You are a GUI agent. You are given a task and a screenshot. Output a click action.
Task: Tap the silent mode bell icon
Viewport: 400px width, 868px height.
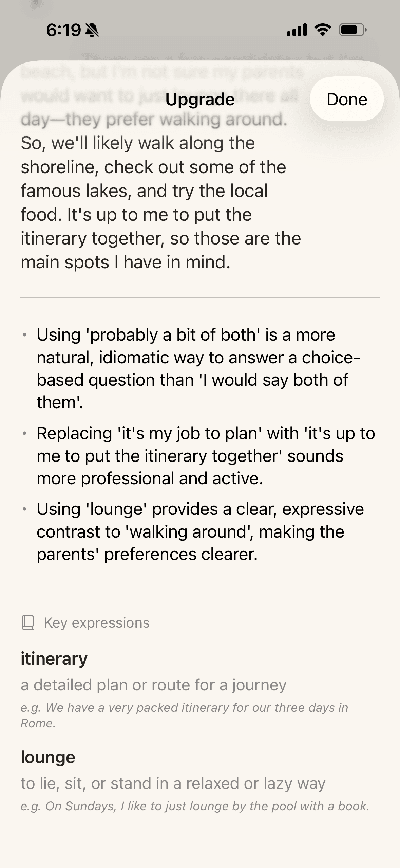(x=92, y=31)
